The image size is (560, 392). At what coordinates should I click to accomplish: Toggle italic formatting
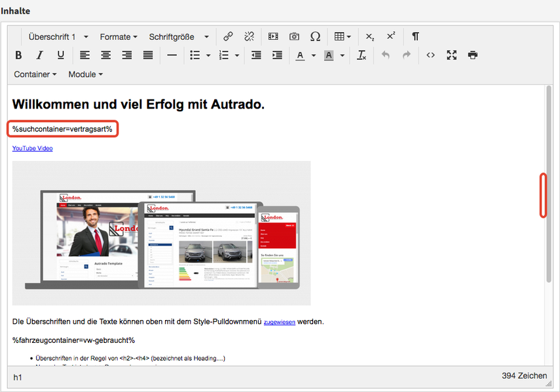coord(39,55)
